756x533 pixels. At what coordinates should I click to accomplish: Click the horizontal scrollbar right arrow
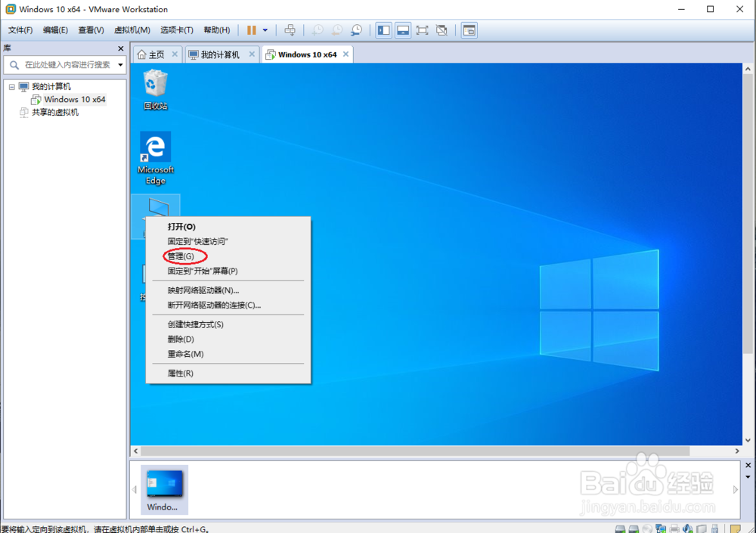coord(736,451)
